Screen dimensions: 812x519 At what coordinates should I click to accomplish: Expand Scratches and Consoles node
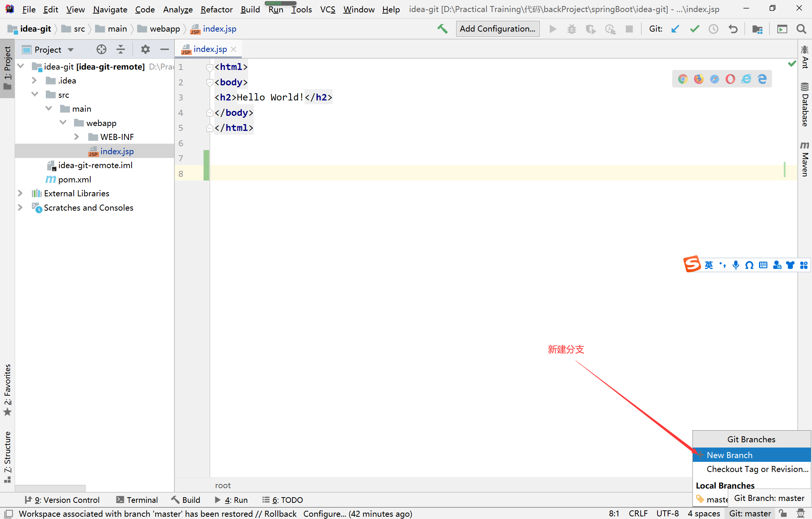coord(20,207)
